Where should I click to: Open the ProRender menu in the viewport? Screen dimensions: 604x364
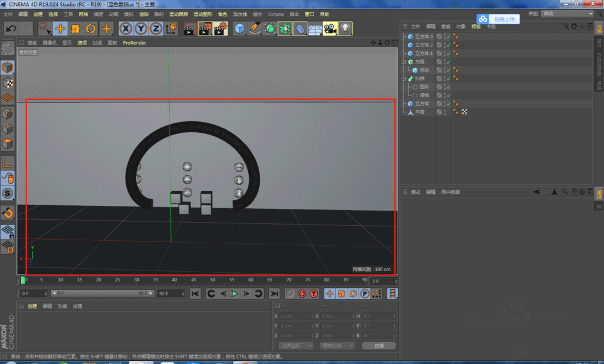(x=134, y=43)
